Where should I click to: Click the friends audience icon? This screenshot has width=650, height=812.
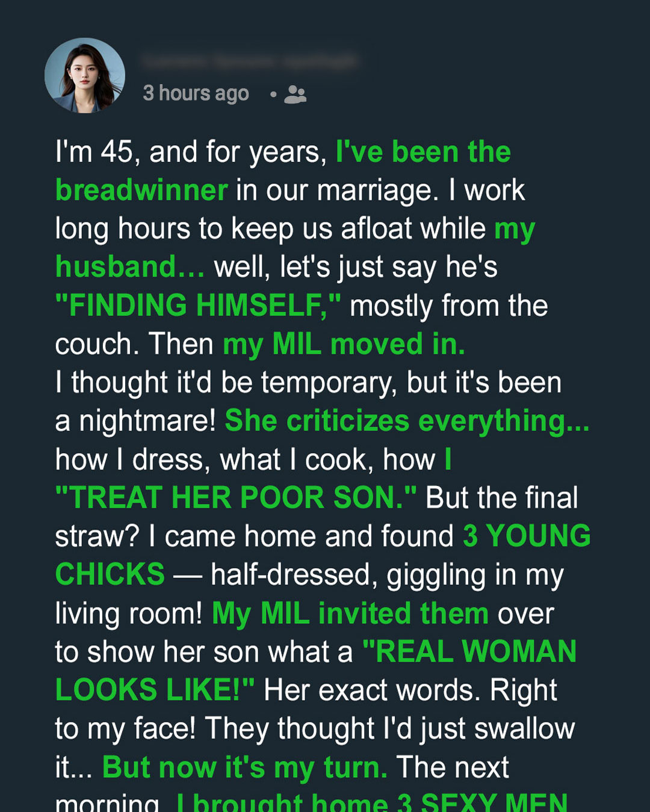point(295,94)
